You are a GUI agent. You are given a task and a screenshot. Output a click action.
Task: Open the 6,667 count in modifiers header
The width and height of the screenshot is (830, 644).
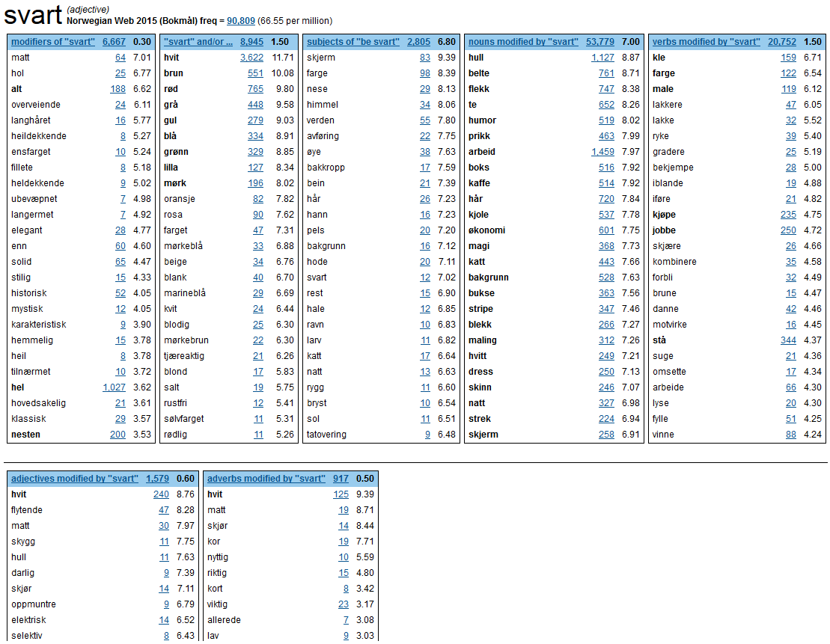point(114,42)
